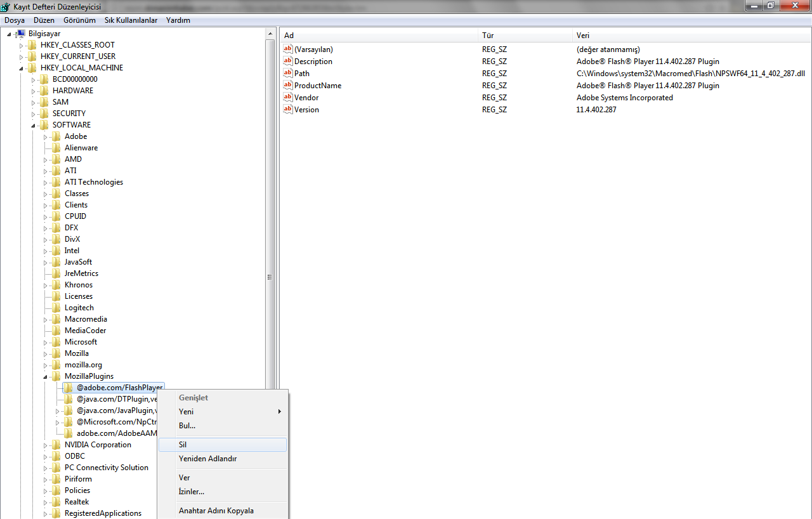812x519 pixels.
Task: Click the AMD folder icon
Action: 56,159
